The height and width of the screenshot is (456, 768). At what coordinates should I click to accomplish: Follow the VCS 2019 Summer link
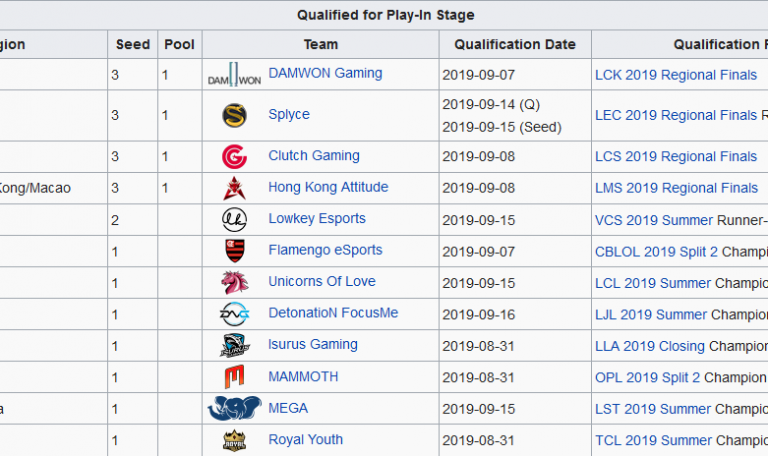click(653, 220)
